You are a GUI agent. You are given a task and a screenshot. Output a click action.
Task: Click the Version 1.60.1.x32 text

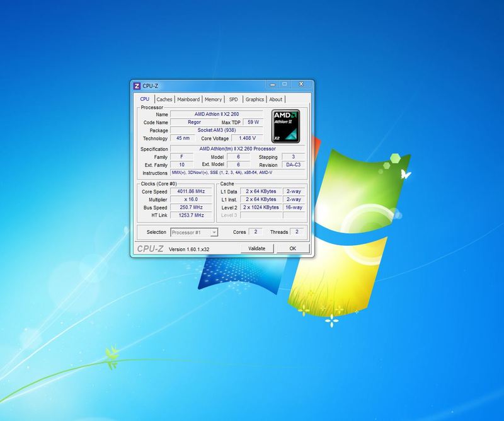pyautogui.click(x=189, y=249)
